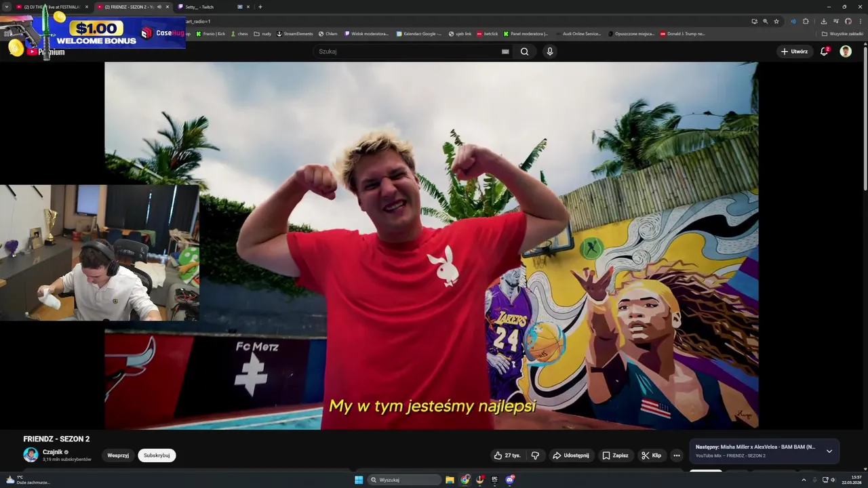Click the Windows taskbar search box Wyszukaj
This screenshot has width=868, height=488.
click(405, 480)
